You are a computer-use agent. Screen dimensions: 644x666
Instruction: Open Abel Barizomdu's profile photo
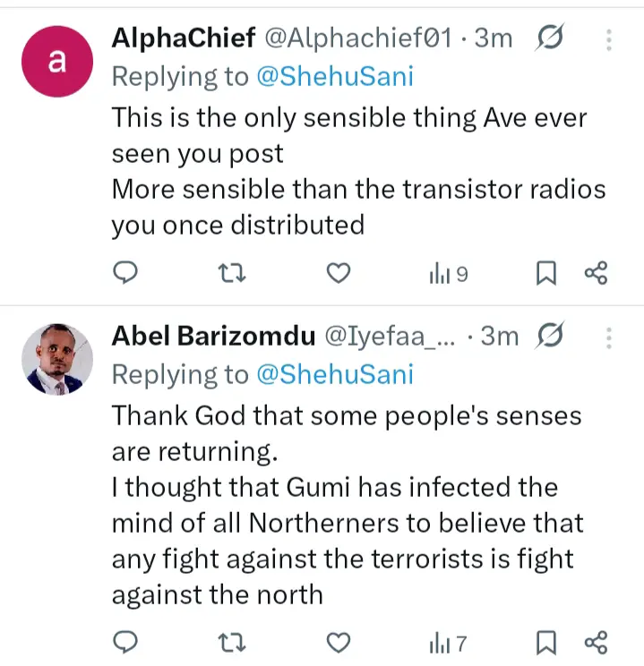coord(57,359)
